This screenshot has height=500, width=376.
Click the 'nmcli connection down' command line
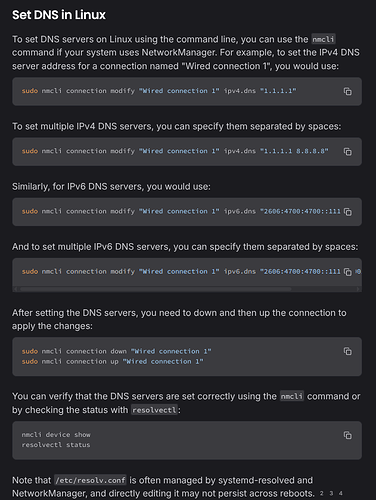point(117,351)
